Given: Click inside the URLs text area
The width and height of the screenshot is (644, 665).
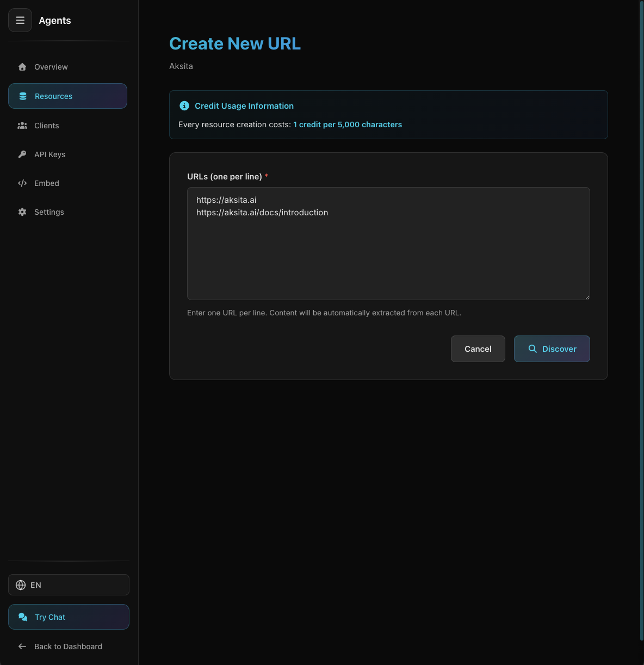Looking at the screenshot, I should tap(388, 244).
